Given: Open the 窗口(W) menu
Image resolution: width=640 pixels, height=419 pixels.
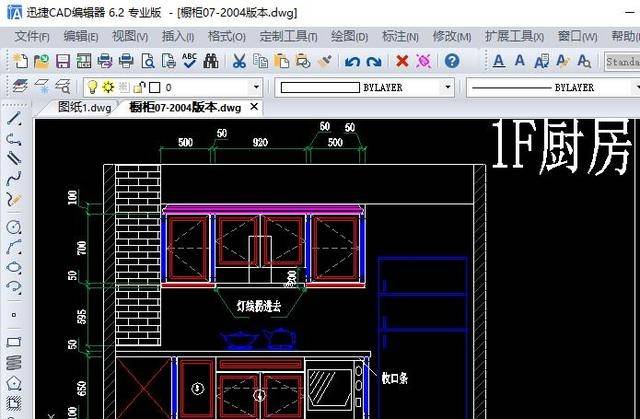Looking at the screenshot, I should (x=578, y=37).
